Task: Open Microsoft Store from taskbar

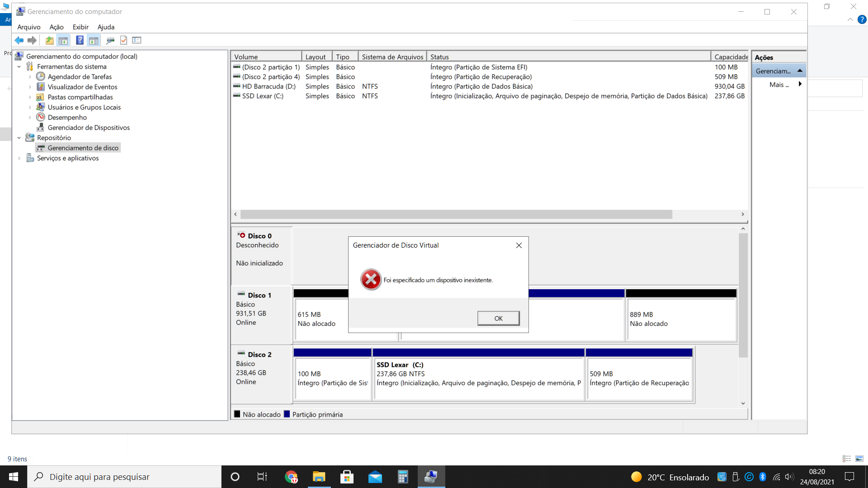Action: [x=347, y=477]
